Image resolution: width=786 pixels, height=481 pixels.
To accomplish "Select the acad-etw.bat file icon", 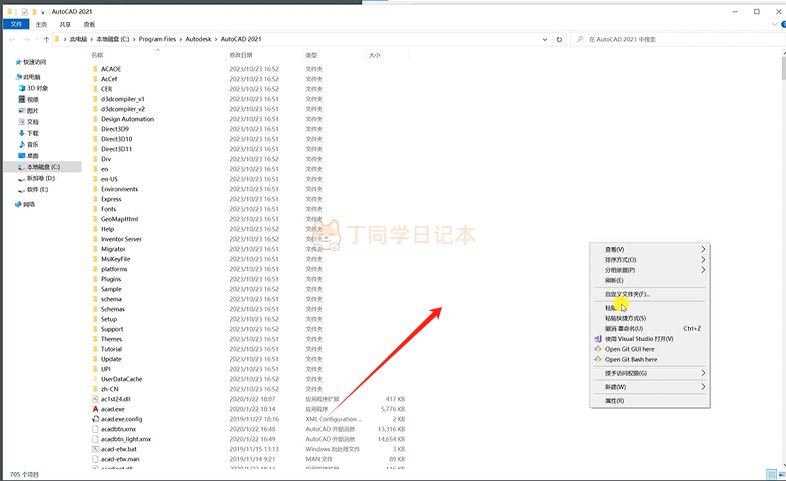I will (94, 449).
